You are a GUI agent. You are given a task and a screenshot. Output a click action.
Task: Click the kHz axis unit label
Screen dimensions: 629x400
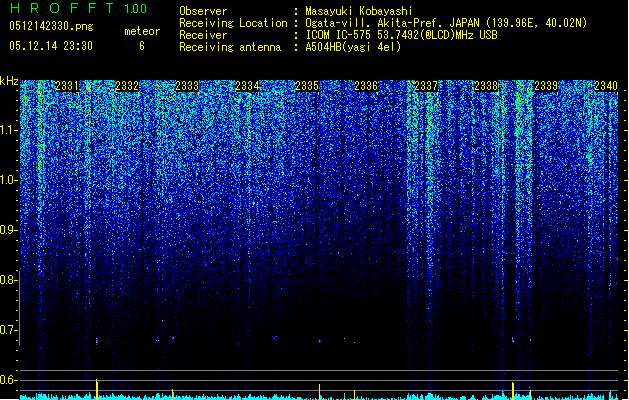(9, 81)
